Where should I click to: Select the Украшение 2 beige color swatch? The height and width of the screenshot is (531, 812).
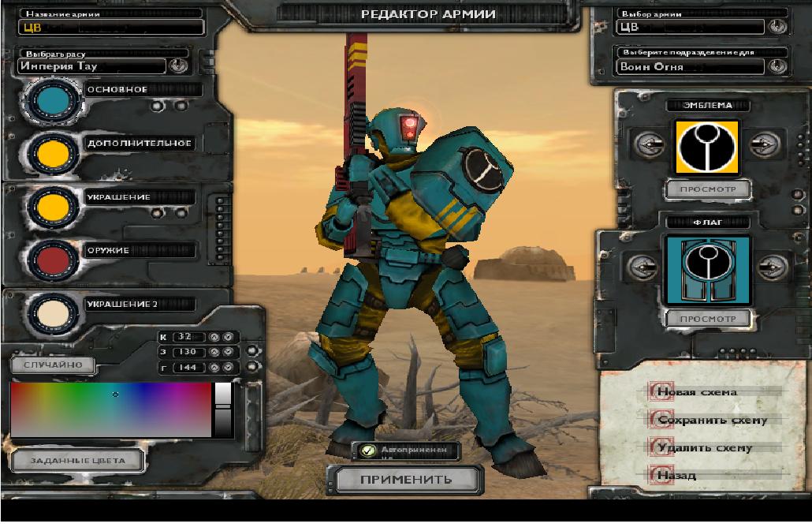pyautogui.click(x=53, y=314)
